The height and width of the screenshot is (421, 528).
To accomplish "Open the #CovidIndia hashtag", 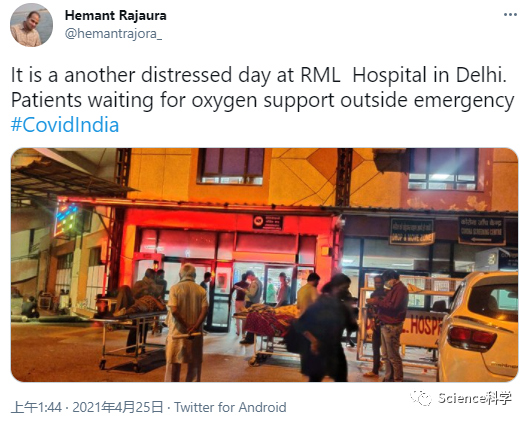I will pyautogui.click(x=65, y=125).
